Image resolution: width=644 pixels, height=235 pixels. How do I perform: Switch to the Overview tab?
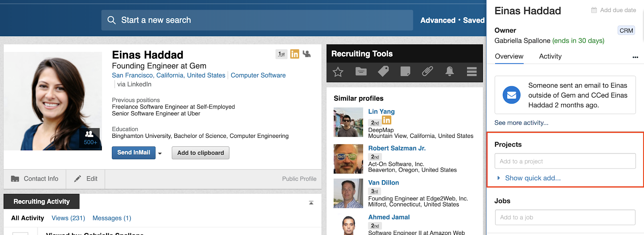[509, 56]
